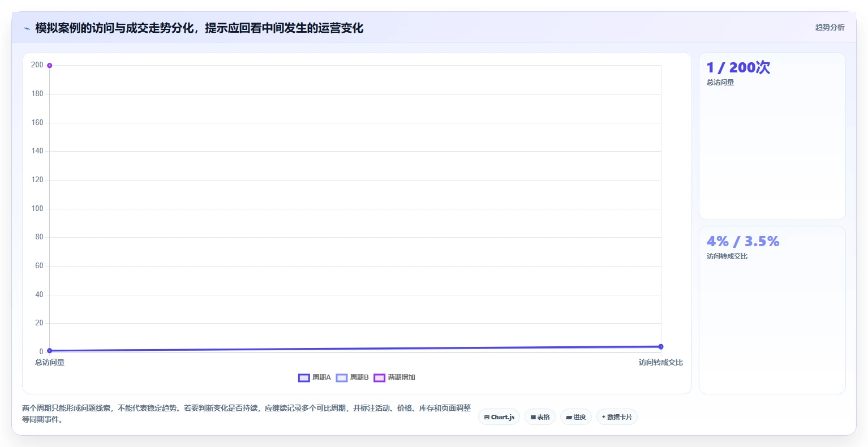Click the footnote starting with 两个周期只能形成问题线索
Viewport: 868px width, 447px height.
(x=247, y=414)
